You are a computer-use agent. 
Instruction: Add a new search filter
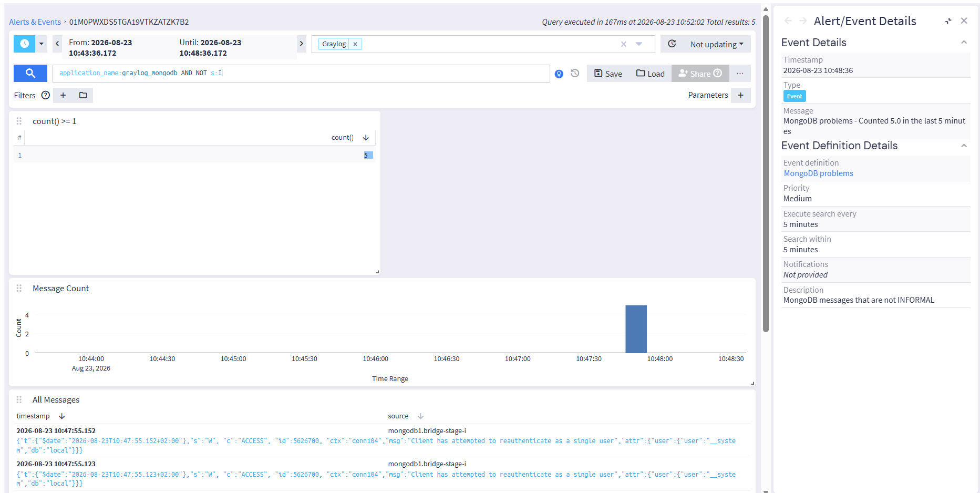click(x=63, y=95)
